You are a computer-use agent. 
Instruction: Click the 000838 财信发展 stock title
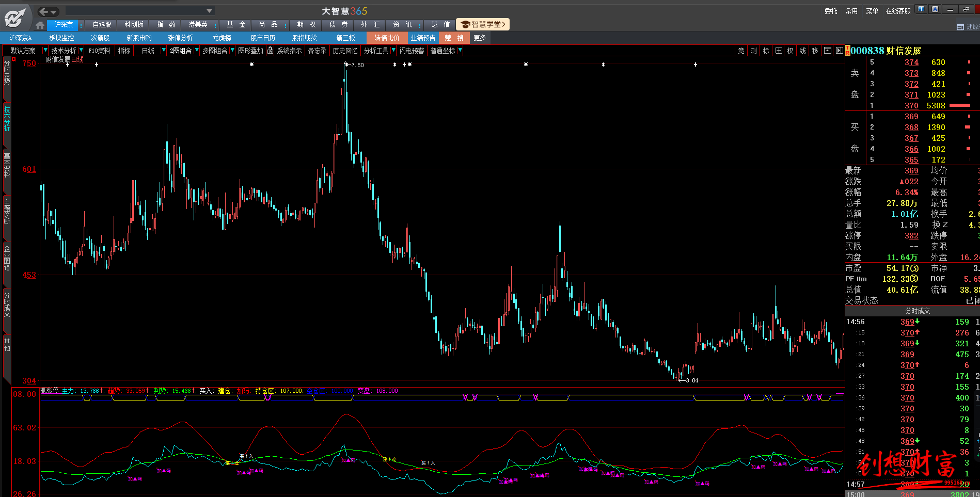point(886,51)
